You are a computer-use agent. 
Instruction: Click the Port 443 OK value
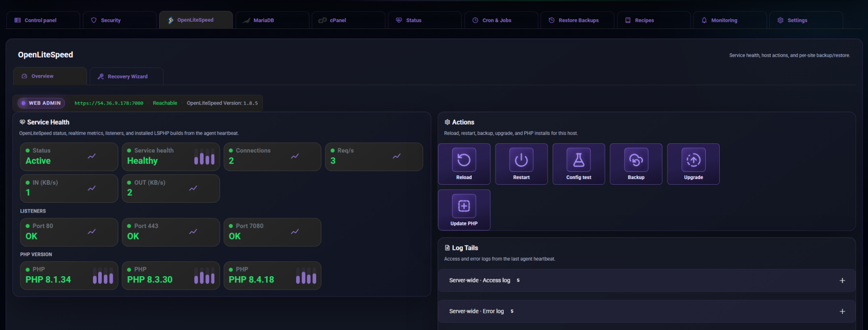click(133, 236)
